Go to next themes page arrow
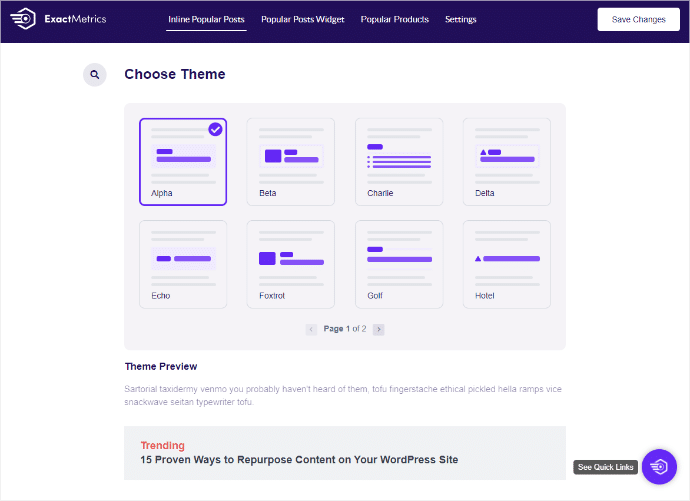 tap(378, 329)
